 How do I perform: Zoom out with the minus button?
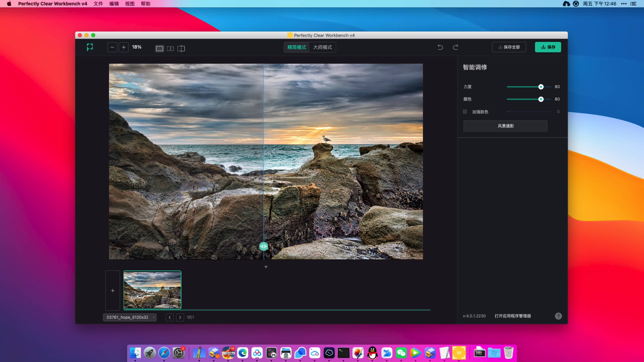tap(112, 47)
